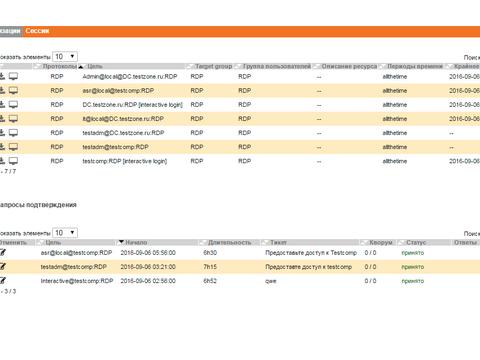480x360 pixels.
Task: Download file for testadm@testcomp:RDP target row
Action: click(2, 147)
